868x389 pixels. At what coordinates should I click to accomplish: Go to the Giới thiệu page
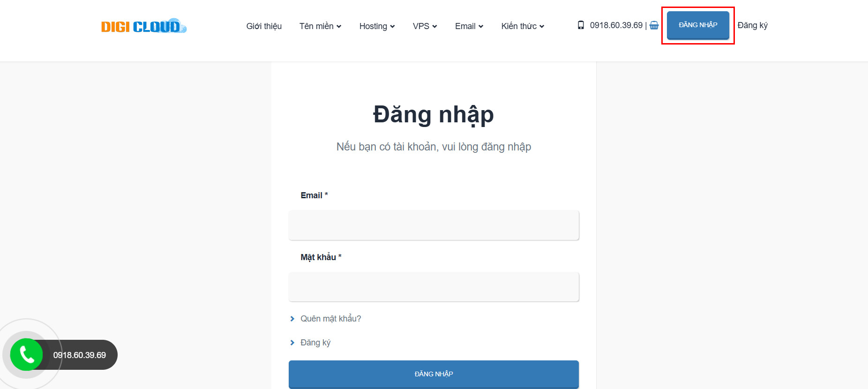[x=264, y=26]
